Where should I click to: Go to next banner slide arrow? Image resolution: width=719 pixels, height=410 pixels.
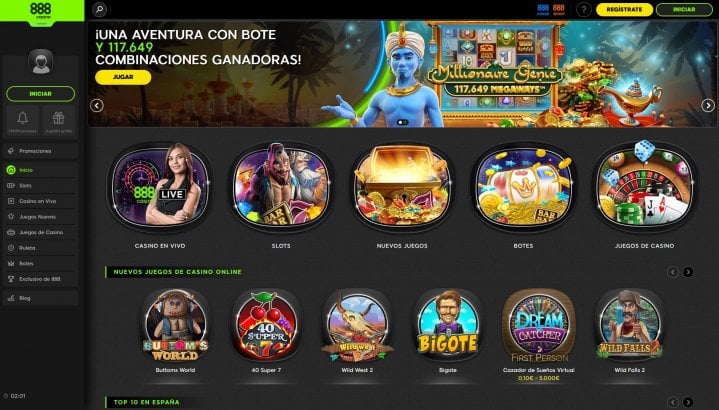(708, 105)
